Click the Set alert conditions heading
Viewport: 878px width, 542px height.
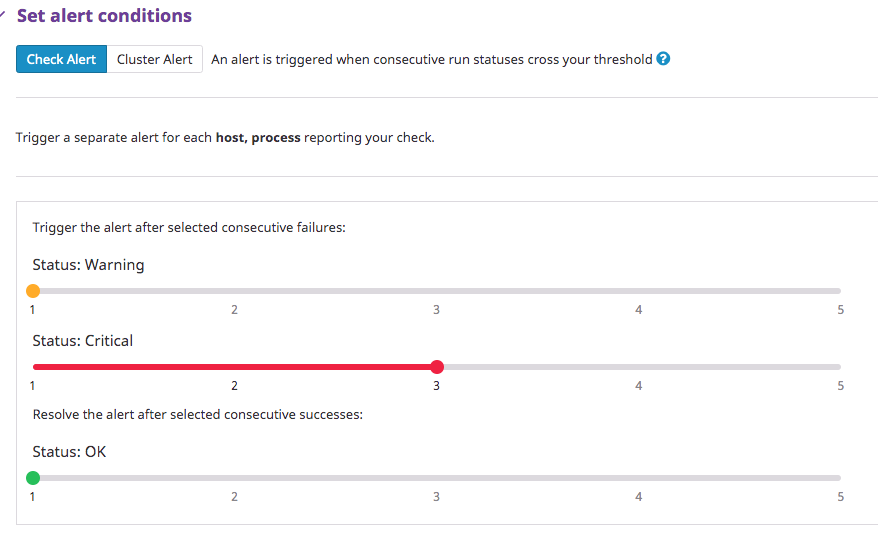coord(104,16)
